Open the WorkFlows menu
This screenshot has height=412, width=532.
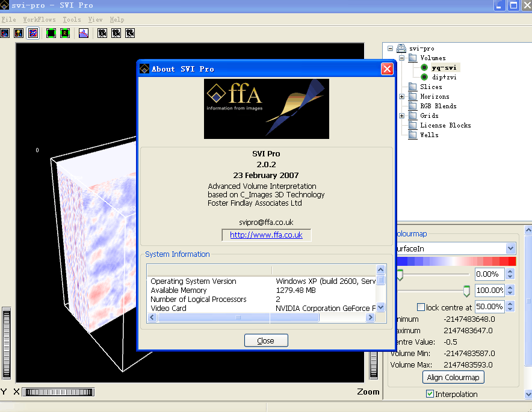click(x=39, y=19)
